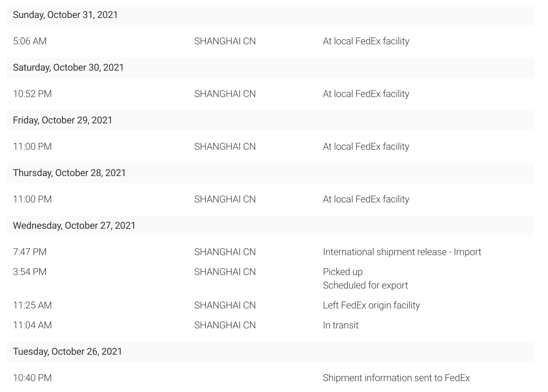This screenshot has width=548, height=392.
Task: Select the 11:04 AM timestamp
Action: coord(32,325)
